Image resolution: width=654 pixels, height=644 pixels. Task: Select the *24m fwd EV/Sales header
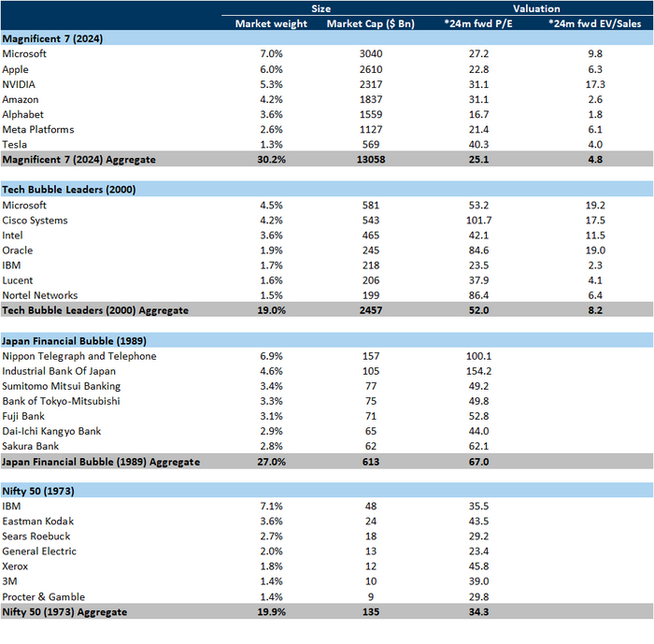595,23
